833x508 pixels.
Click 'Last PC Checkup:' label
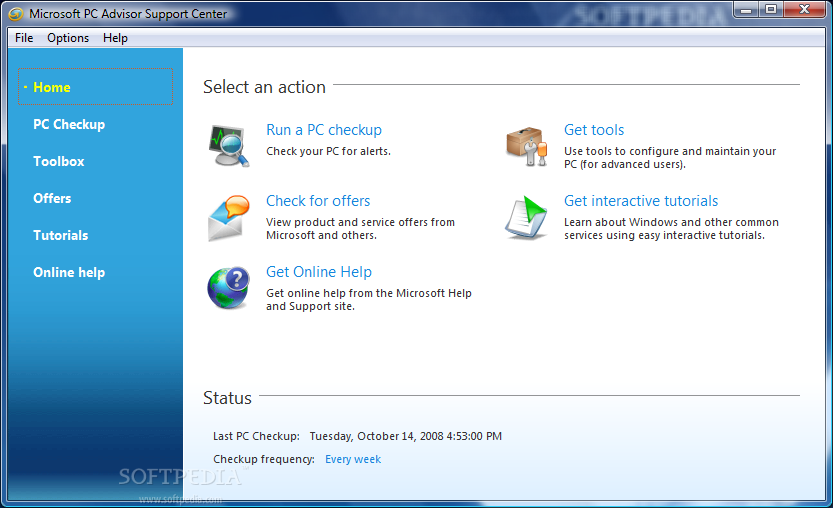(x=256, y=436)
